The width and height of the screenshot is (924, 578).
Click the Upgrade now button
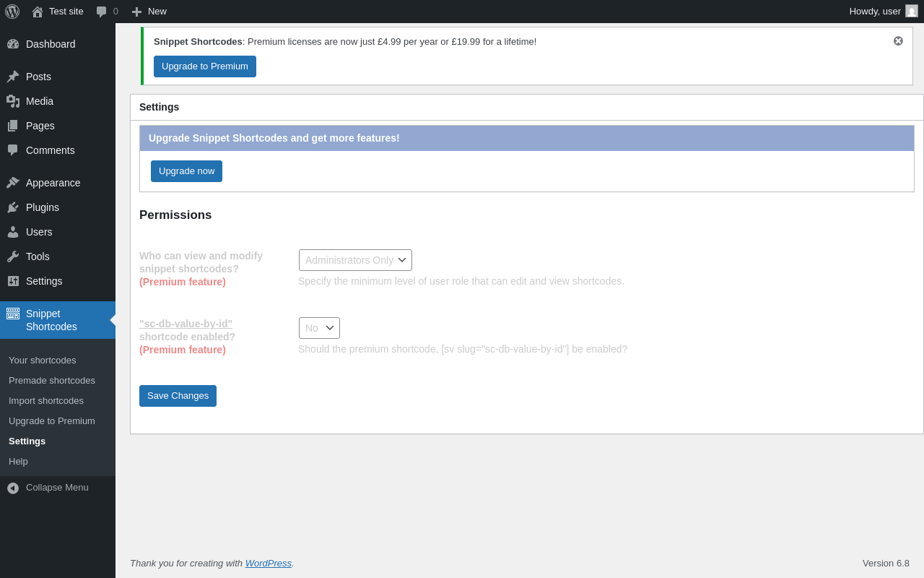click(186, 171)
